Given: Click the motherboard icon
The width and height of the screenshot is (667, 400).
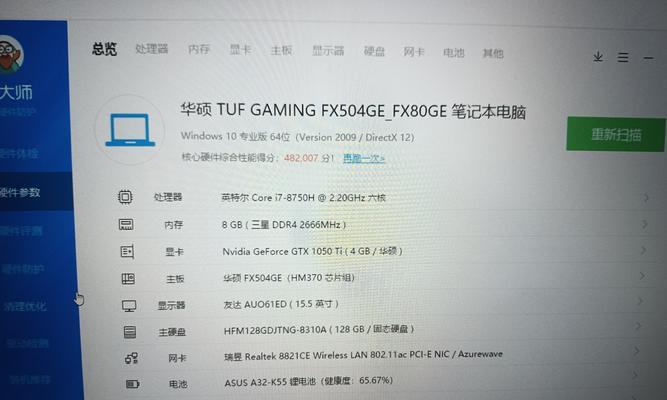Looking at the screenshot, I should [x=128, y=279].
